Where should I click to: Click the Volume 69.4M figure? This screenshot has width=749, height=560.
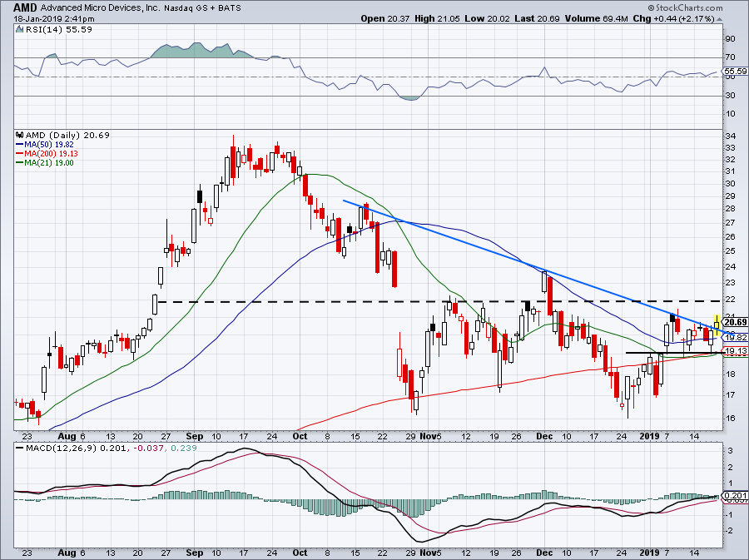click(x=596, y=18)
